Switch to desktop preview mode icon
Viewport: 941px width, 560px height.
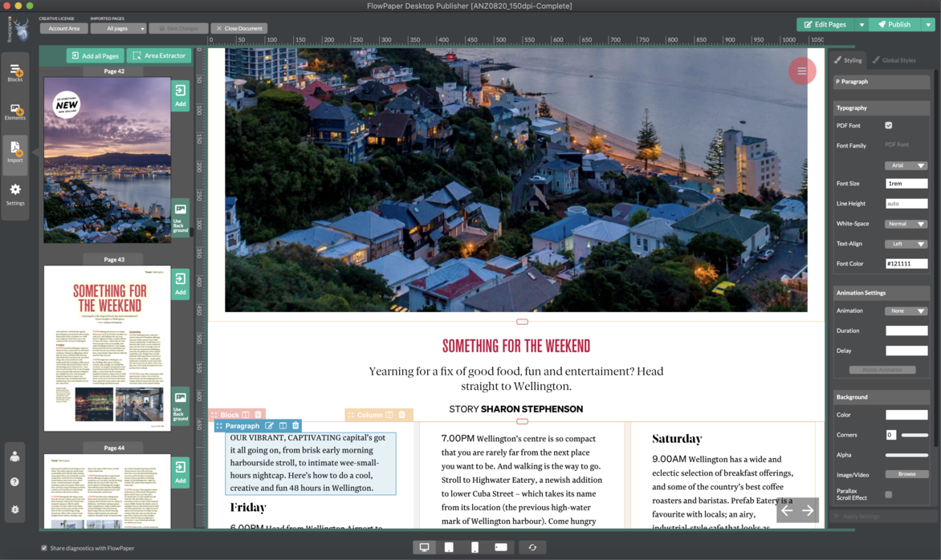point(424,547)
